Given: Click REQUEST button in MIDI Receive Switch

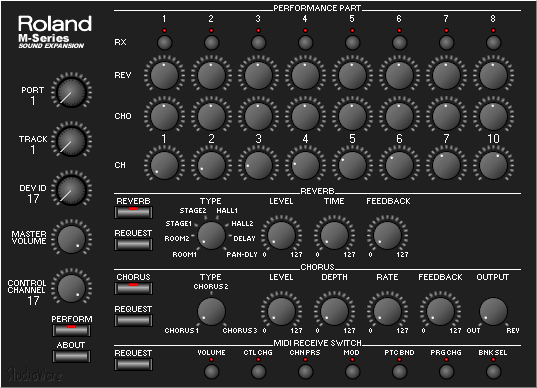Looking at the screenshot, I should tap(134, 364).
